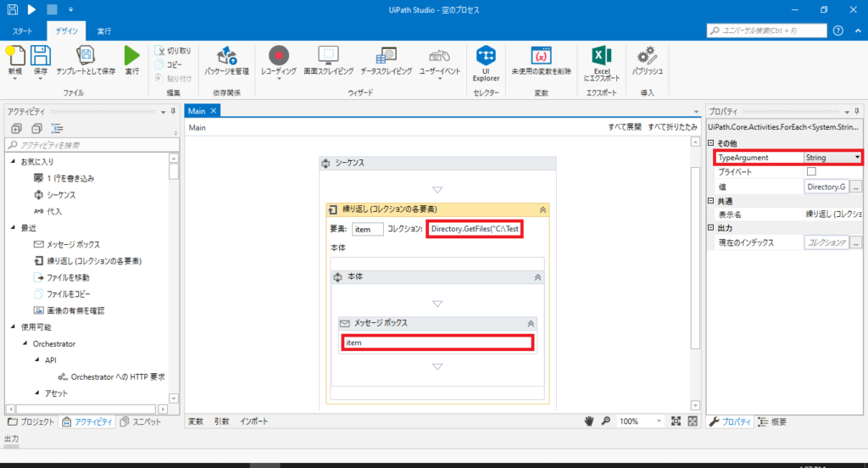Screen dimensions: 868x468
Task: Activate the pan hand tool
Action: [x=589, y=421]
